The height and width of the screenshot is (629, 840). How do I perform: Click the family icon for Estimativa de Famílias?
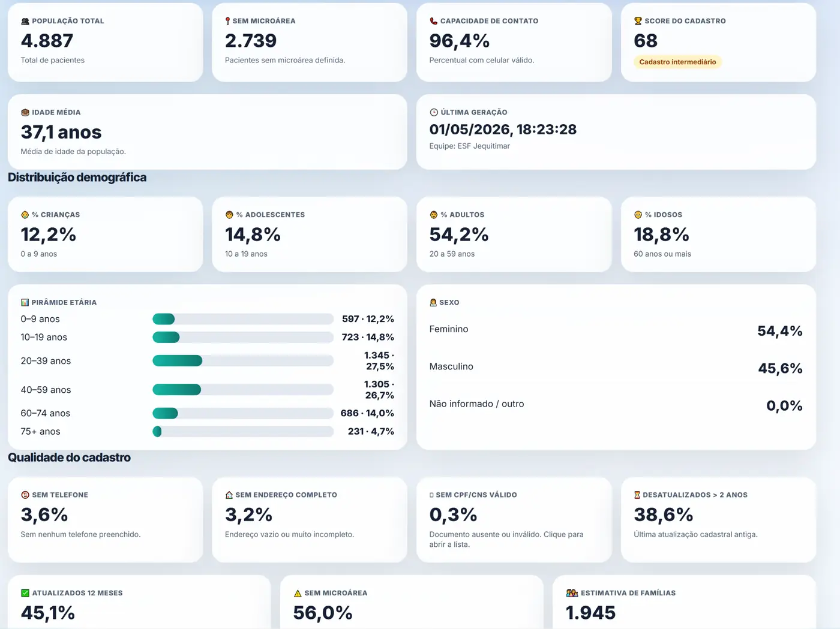[572, 593]
